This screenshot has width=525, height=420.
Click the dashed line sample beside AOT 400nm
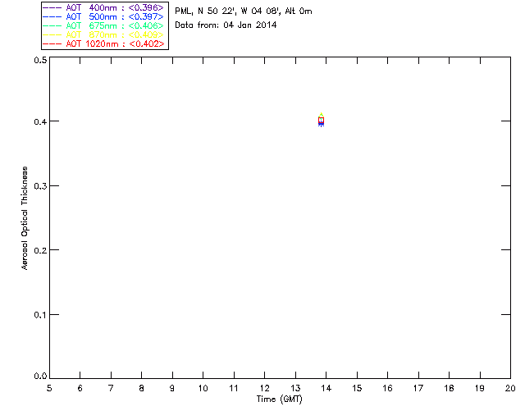click(52, 8)
